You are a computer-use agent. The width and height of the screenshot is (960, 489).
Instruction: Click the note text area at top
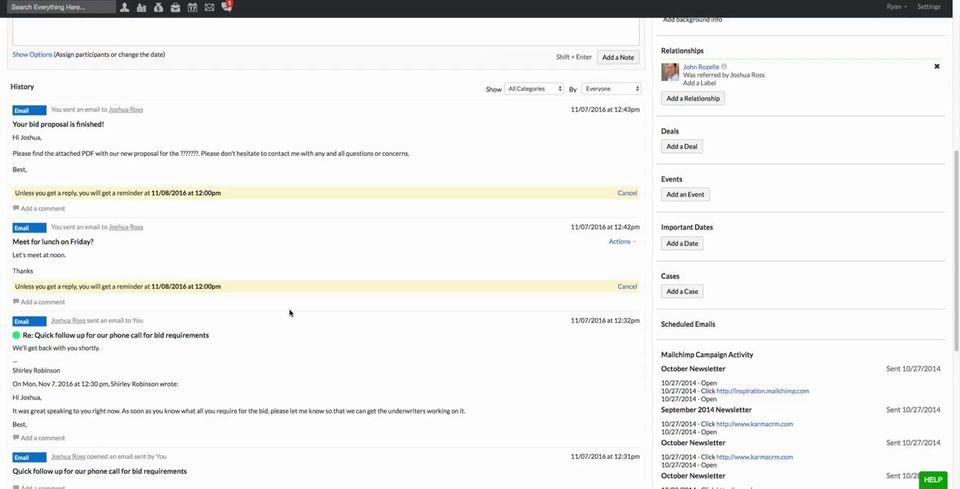[x=326, y=31]
